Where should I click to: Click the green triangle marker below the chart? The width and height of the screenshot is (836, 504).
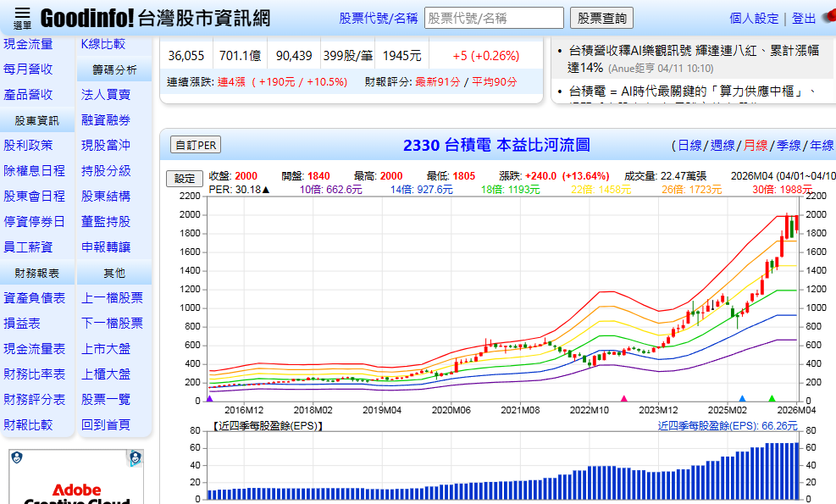(x=772, y=398)
